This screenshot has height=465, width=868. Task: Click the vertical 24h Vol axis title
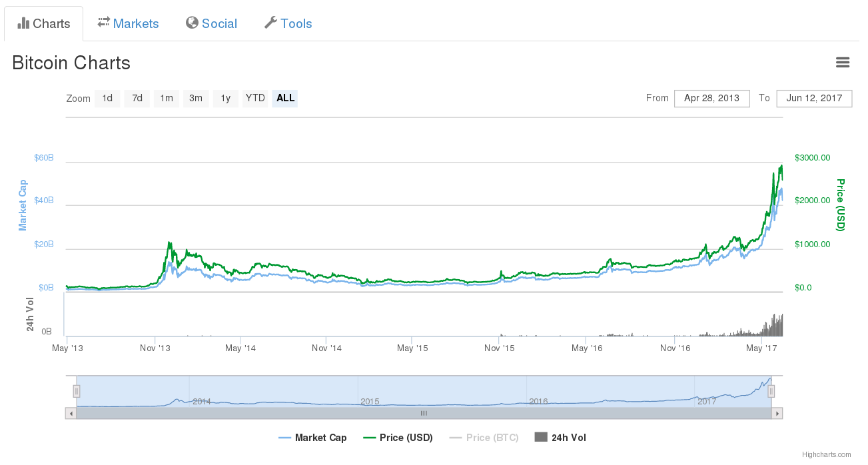tap(31, 314)
